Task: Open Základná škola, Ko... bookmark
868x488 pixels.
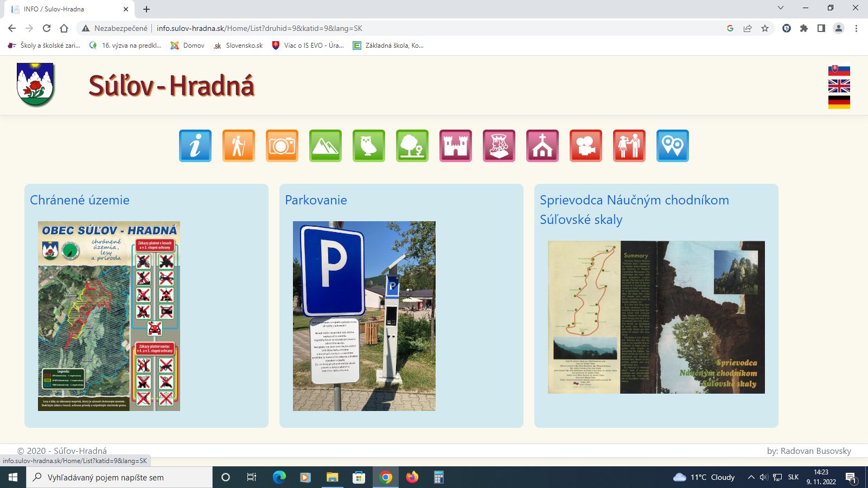Action: tap(388, 46)
